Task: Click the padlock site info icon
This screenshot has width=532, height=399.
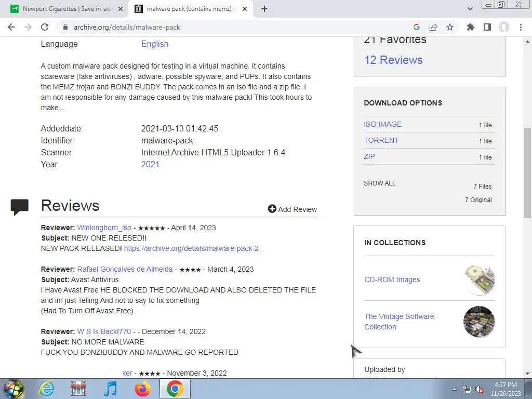Action: [x=65, y=27]
